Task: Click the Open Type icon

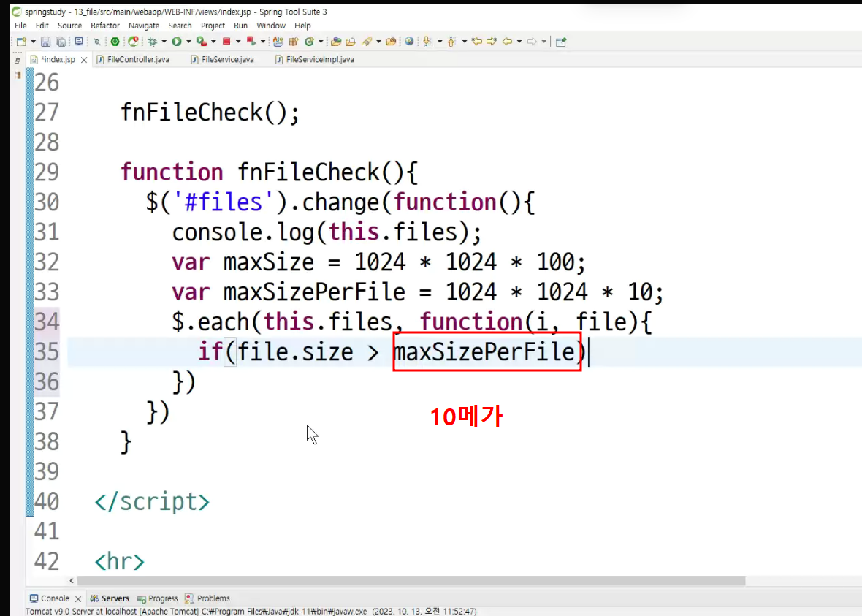Action: [278, 41]
